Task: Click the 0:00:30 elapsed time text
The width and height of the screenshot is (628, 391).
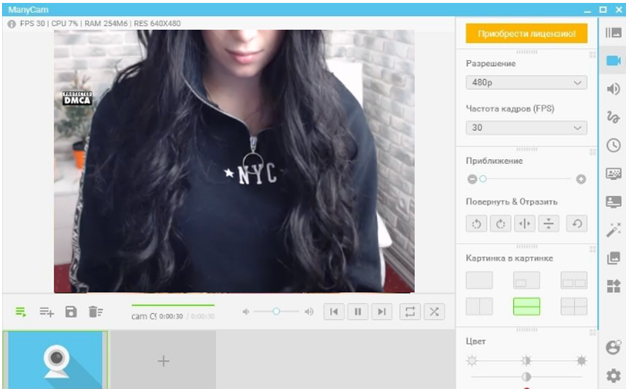Action: coord(171,316)
